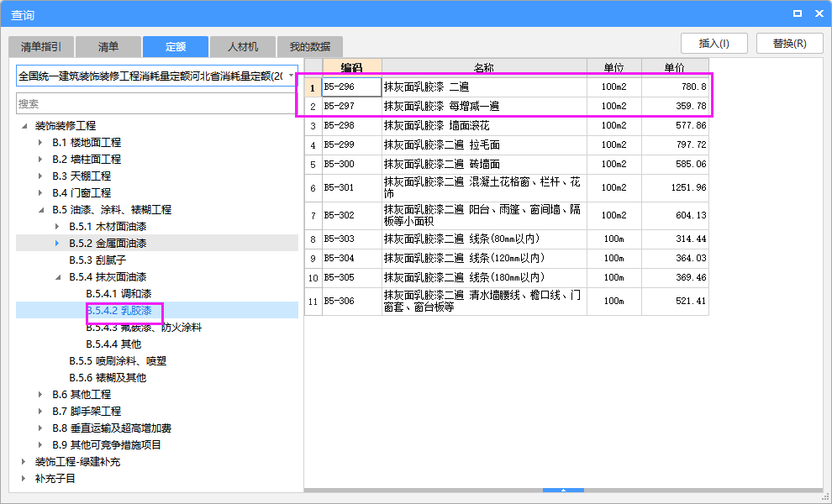Click the 名称 column header
The width and height of the screenshot is (832, 504).
tap(484, 67)
